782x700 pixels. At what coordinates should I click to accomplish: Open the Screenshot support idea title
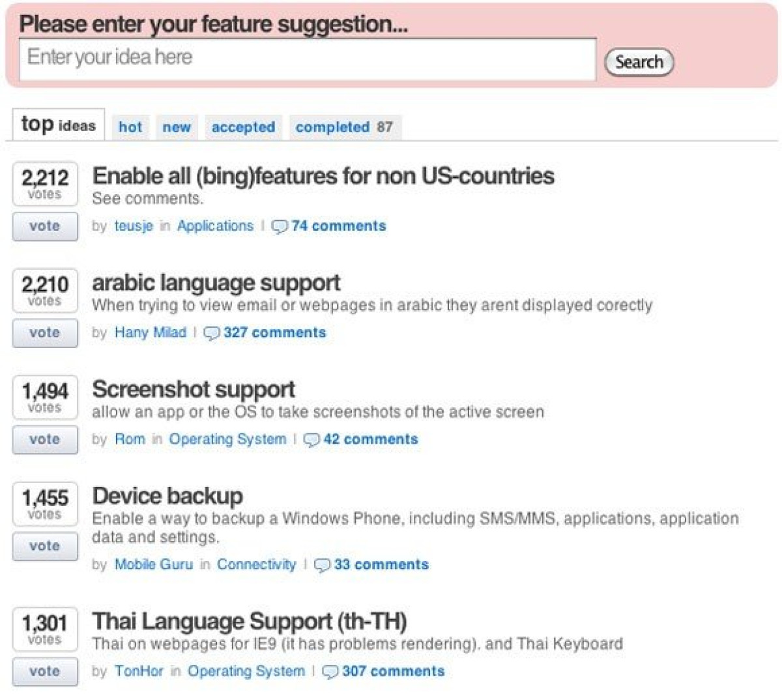coord(194,390)
